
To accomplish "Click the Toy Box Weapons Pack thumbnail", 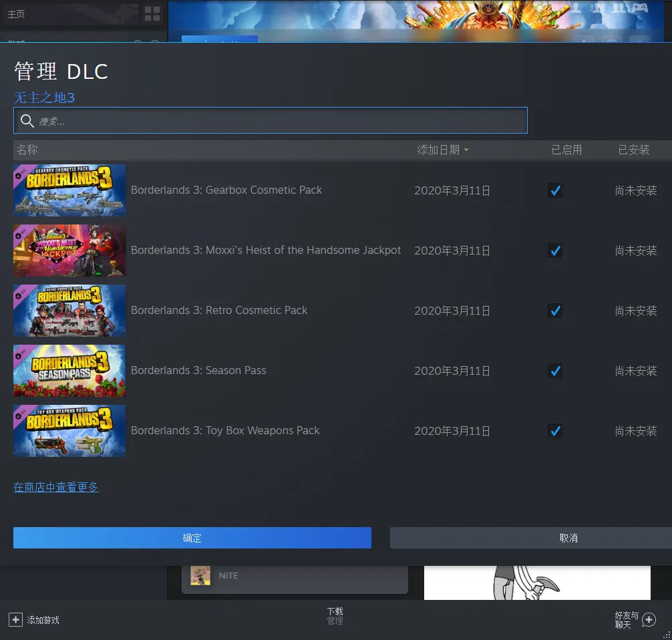I will (x=69, y=431).
